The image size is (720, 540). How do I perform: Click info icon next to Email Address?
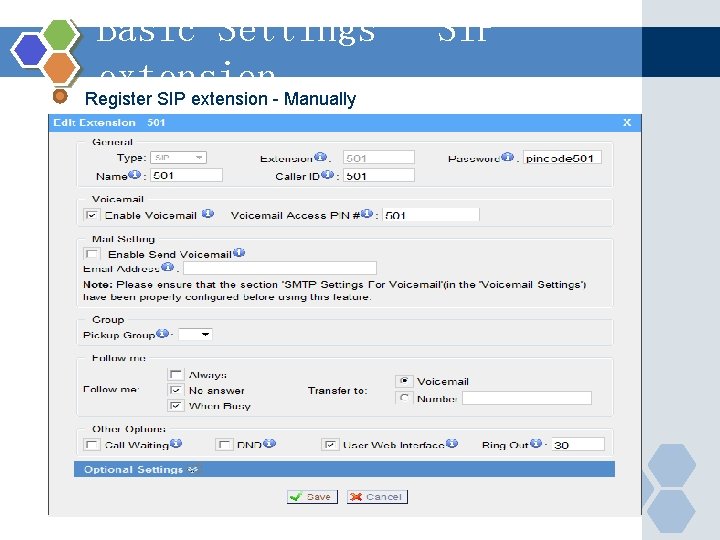click(x=168, y=266)
